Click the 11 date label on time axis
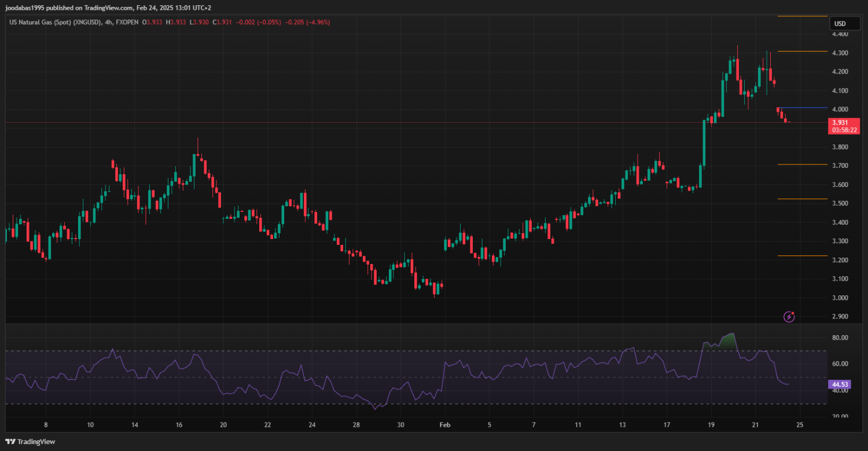The width and height of the screenshot is (868, 451). [578, 424]
